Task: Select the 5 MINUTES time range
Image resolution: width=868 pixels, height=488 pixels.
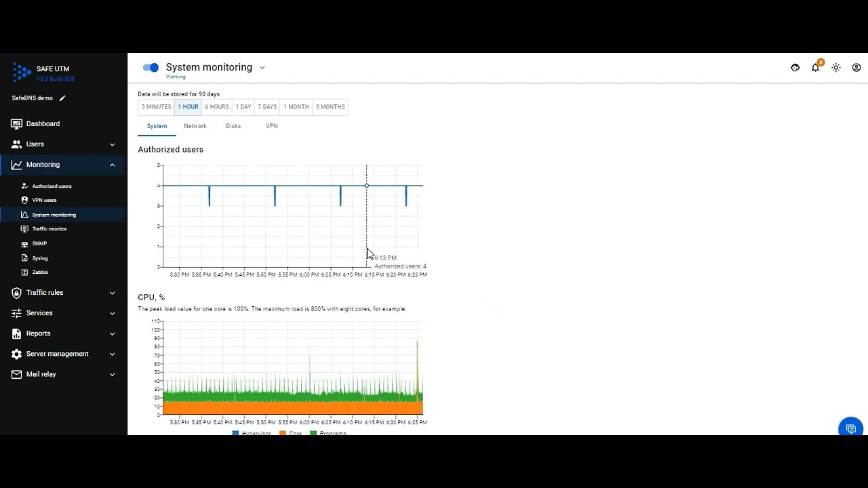Action: pyautogui.click(x=157, y=107)
